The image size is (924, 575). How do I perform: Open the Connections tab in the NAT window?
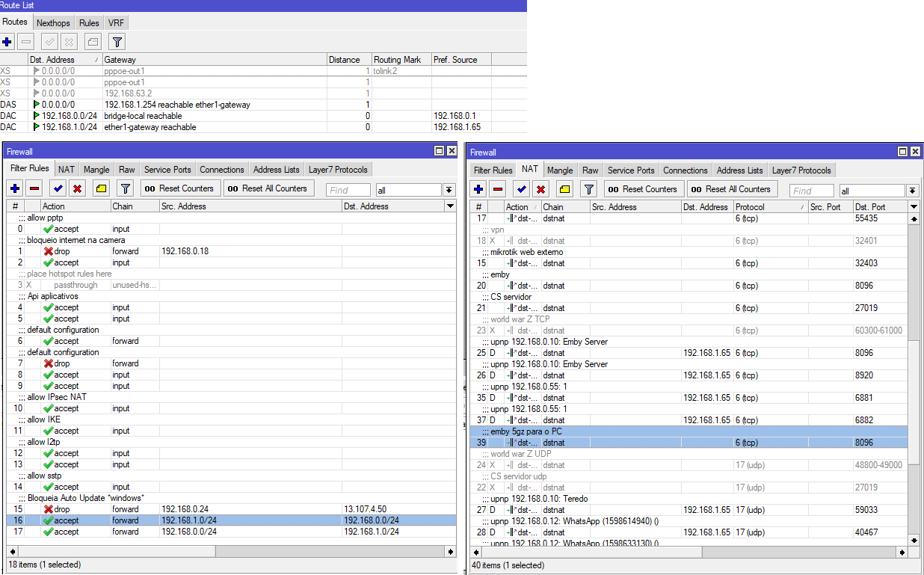click(686, 170)
